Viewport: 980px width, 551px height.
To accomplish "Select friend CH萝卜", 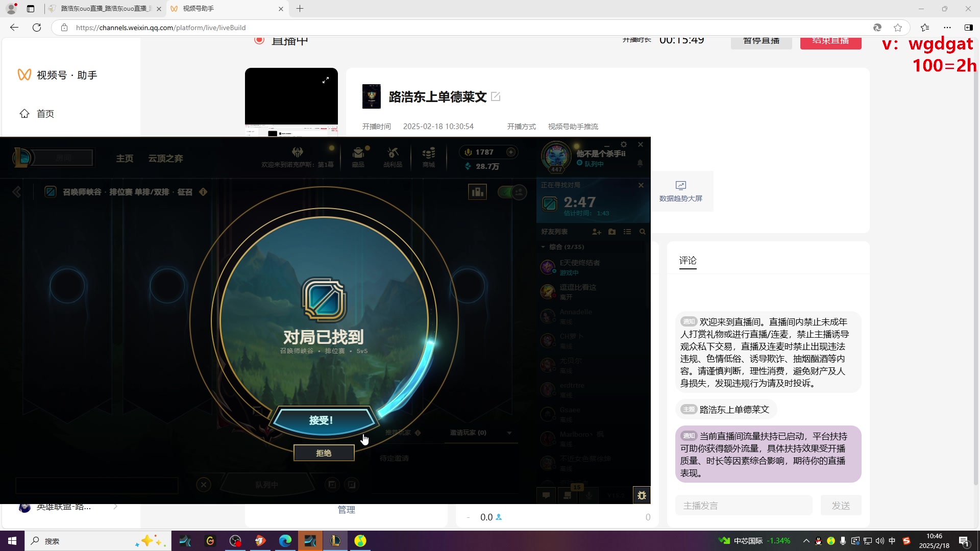I will pos(592,341).
